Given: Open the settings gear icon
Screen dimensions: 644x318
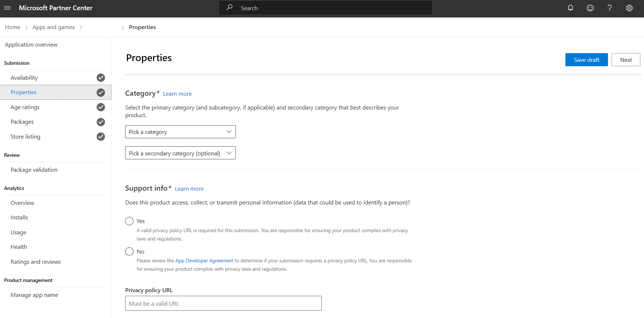Looking at the screenshot, I should point(629,8).
